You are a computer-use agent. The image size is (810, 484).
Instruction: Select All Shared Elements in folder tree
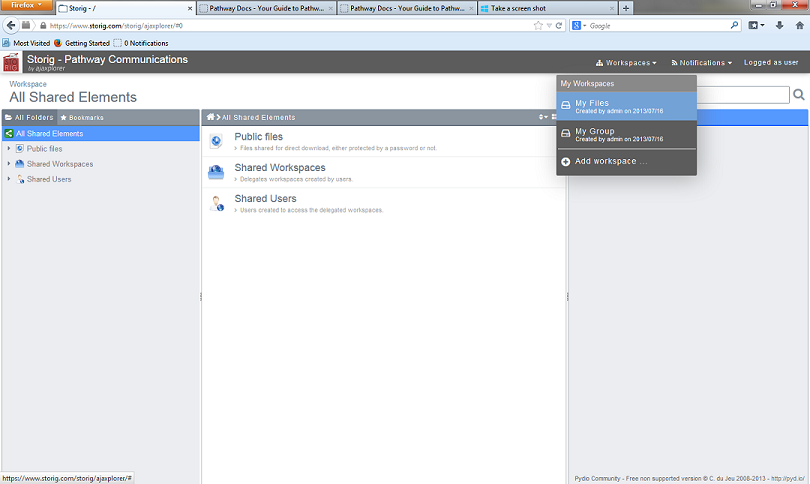pos(49,133)
